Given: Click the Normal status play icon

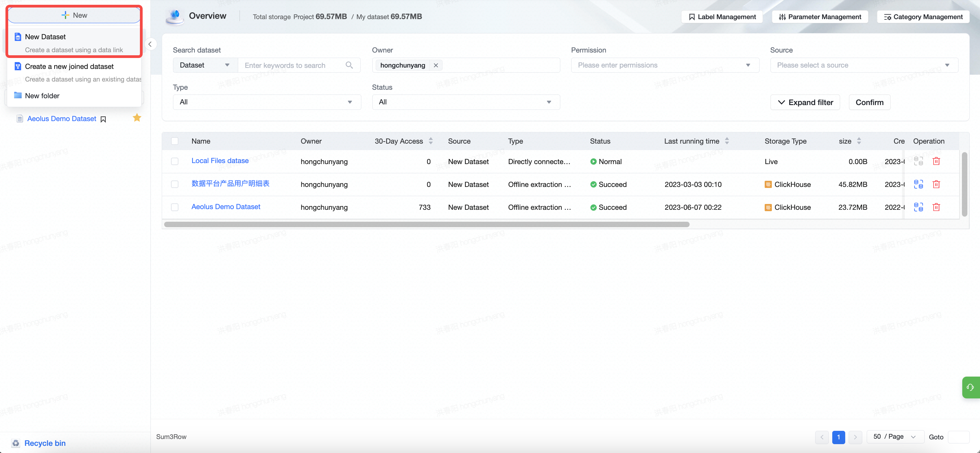Looking at the screenshot, I should pos(593,161).
